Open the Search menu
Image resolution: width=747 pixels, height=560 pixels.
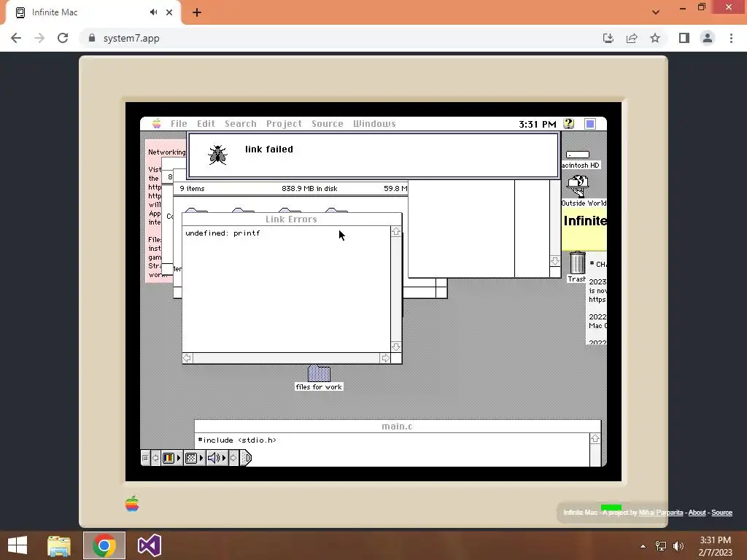(x=241, y=124)
